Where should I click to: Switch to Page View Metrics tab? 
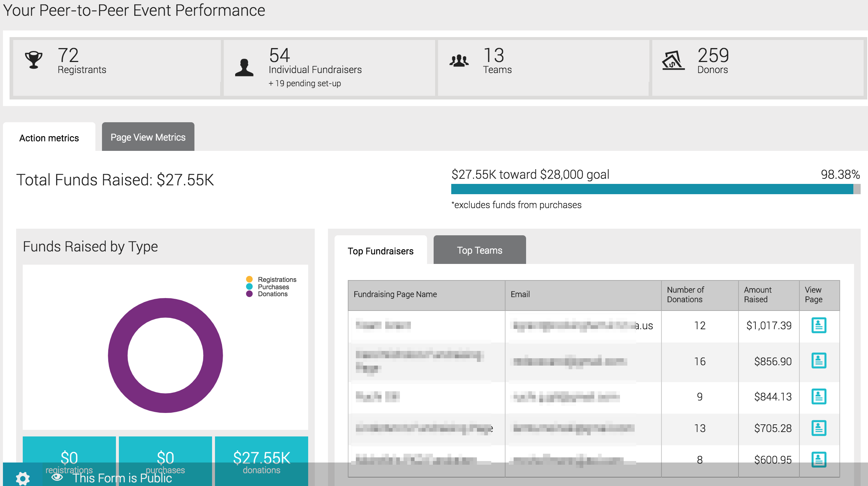[148, 137]
